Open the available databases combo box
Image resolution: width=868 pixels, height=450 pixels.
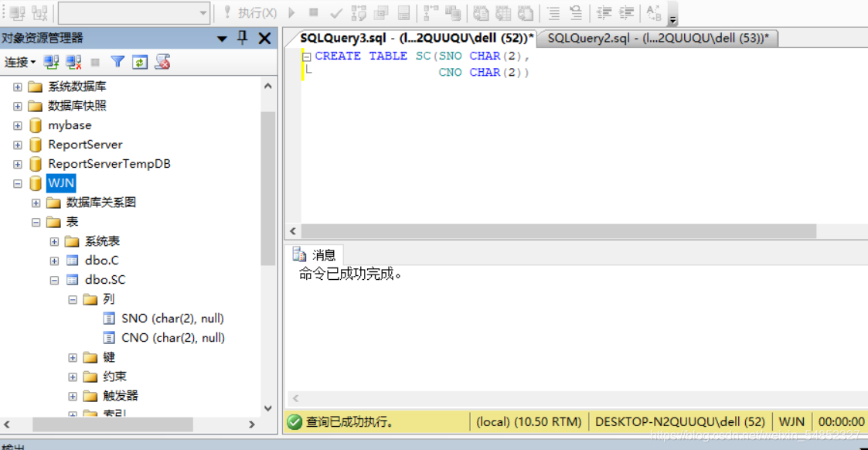click(x=134, y=12)
